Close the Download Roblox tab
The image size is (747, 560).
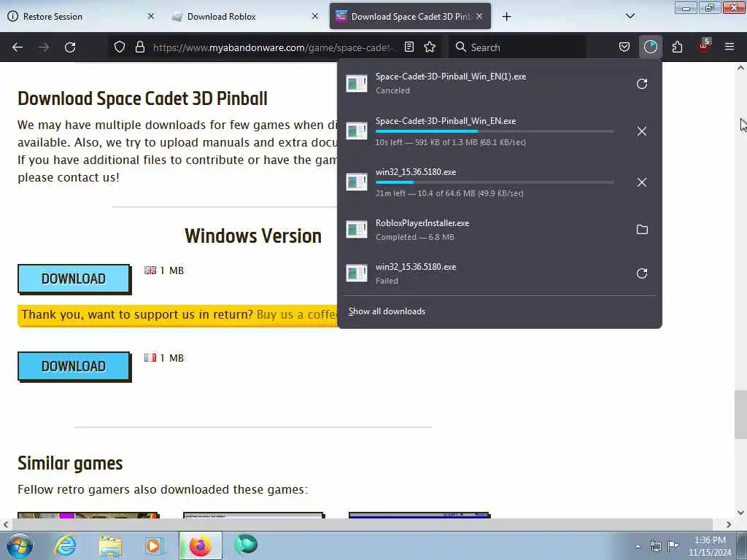[315, 16]
